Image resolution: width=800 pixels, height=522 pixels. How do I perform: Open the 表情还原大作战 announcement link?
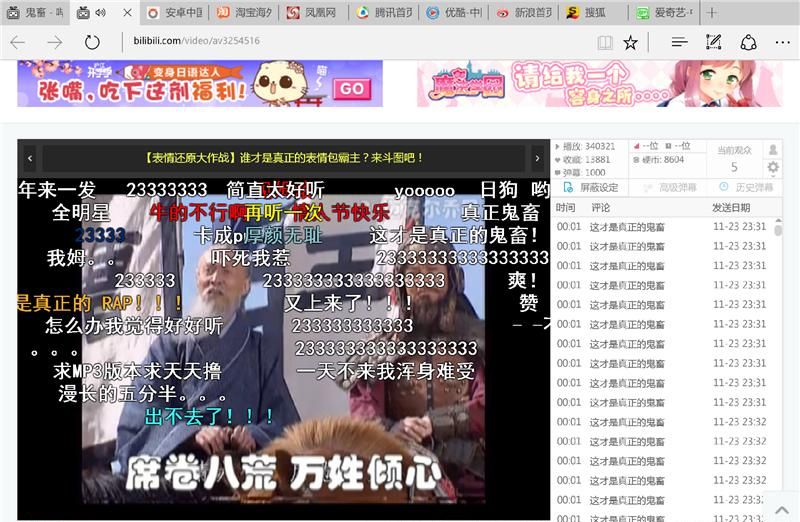(x=284, y=158)
